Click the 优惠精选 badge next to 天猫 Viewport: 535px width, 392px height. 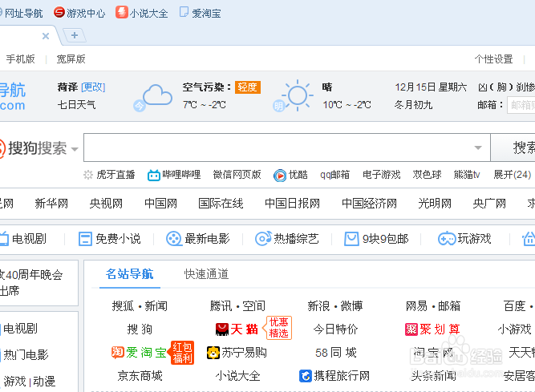pos(277,328)
